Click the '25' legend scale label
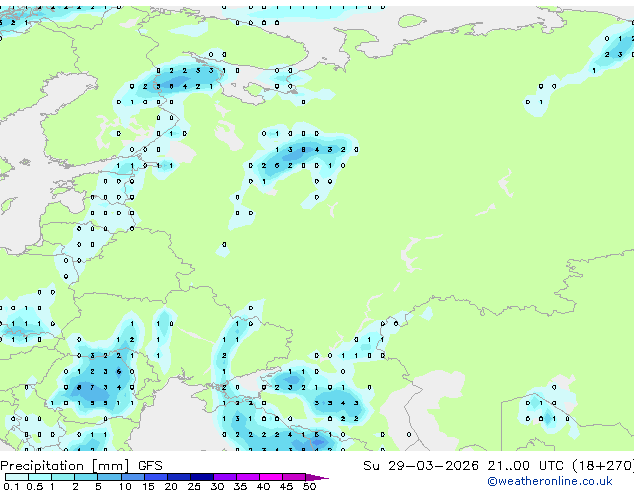This screenshot has height=490, width=634. coord(194,486)
